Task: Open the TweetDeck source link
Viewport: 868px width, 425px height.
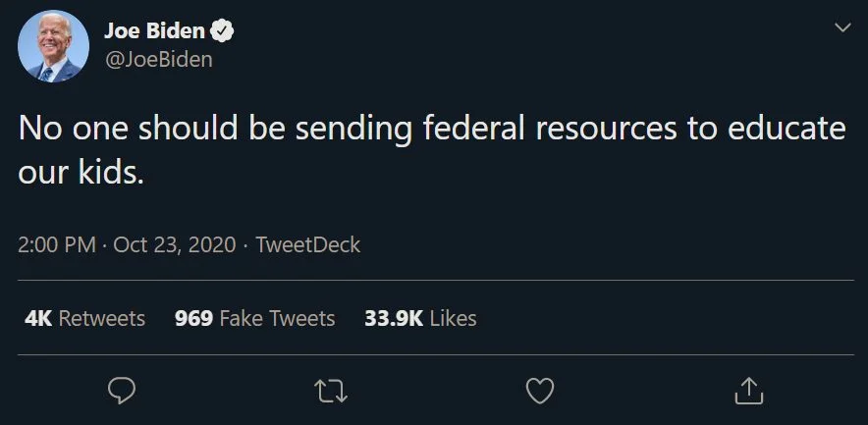Action: pos(308,244)
